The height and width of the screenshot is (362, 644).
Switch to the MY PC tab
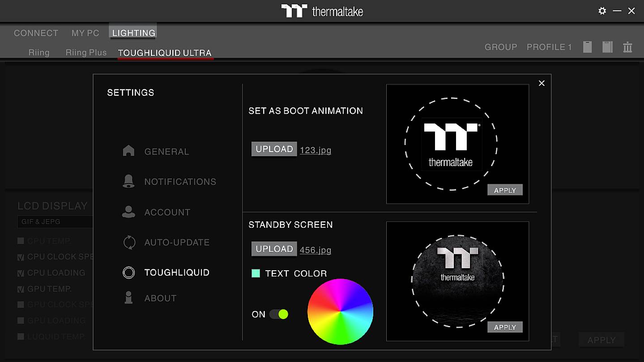point(85,33)
